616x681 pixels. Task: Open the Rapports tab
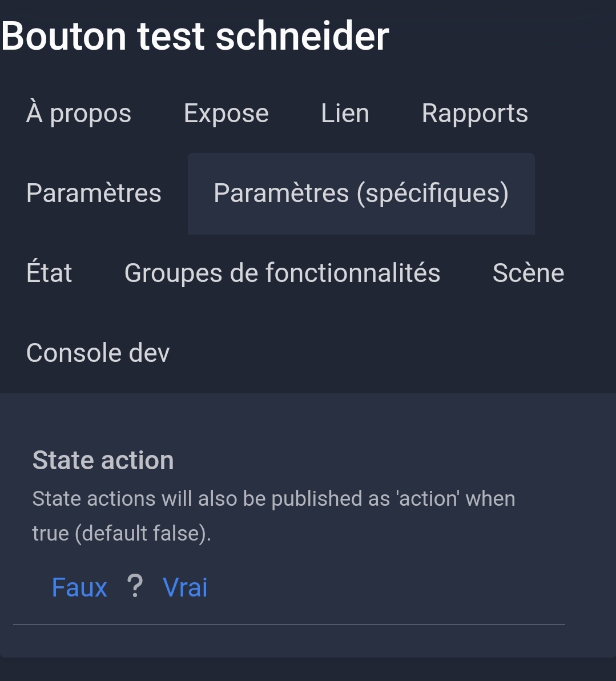tap(475, 114)
